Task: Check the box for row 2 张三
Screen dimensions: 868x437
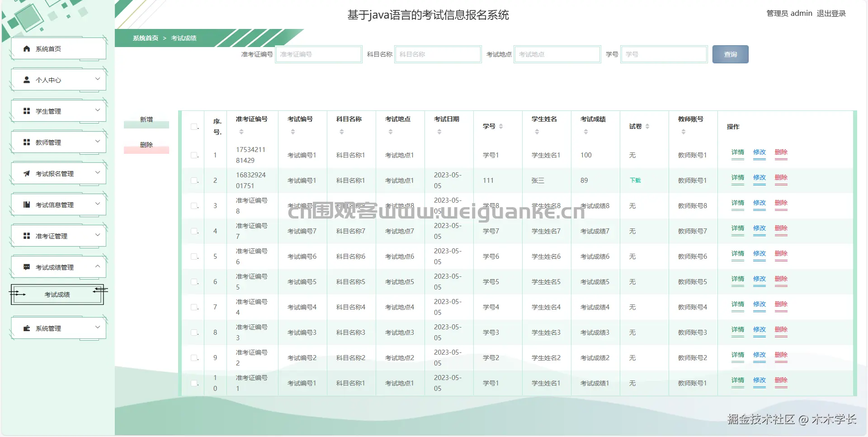Action: pyautogui.click(x=194, y=180)
